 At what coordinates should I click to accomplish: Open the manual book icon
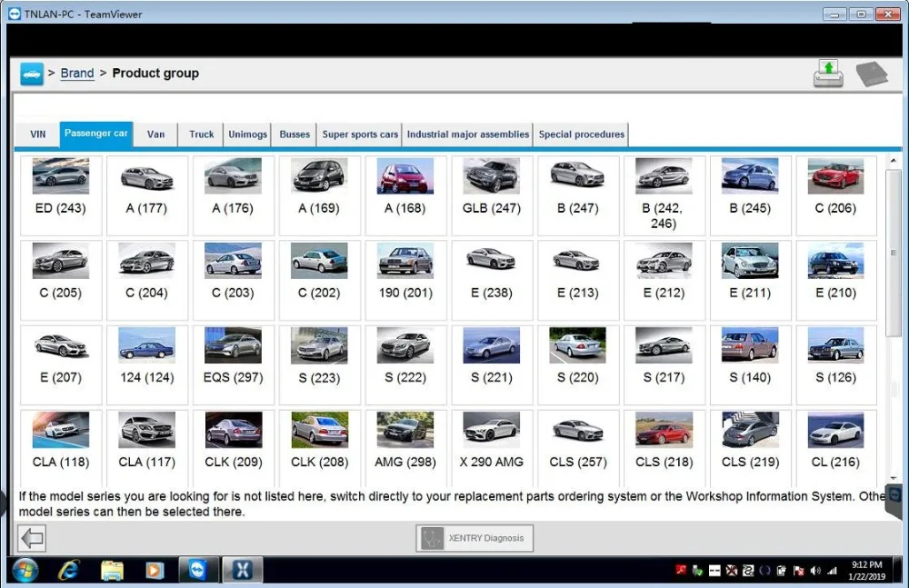(x=872, y=74)
